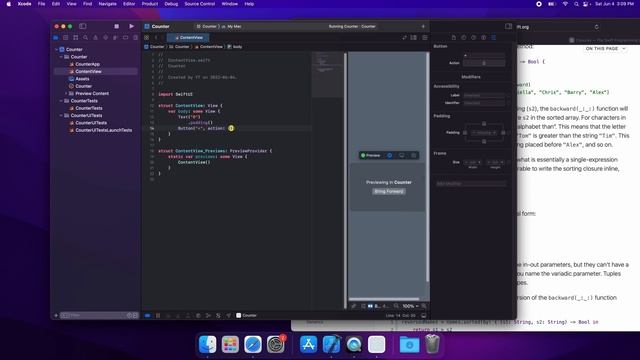Screen dimensions: 640x360
Task: Open editor options lines icon
Action: (414, 38)
